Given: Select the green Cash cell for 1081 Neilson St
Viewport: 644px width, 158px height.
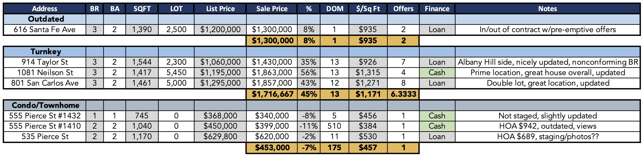Looking at the screenshot, I should click(437, 73).
